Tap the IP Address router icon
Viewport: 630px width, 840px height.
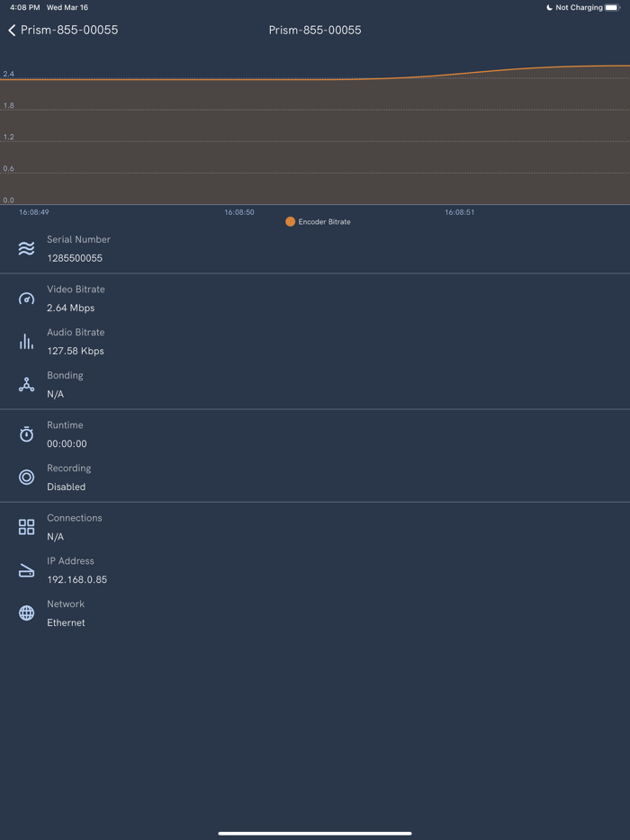[x=26, y=571]
